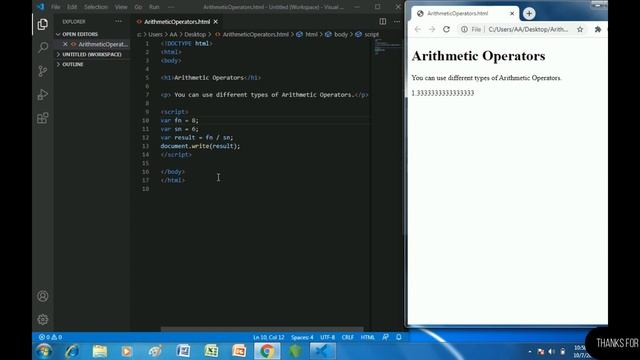Click errors and warnings status indicator
This screenshot has width=640, height=360.
click(x=50, y=337)
